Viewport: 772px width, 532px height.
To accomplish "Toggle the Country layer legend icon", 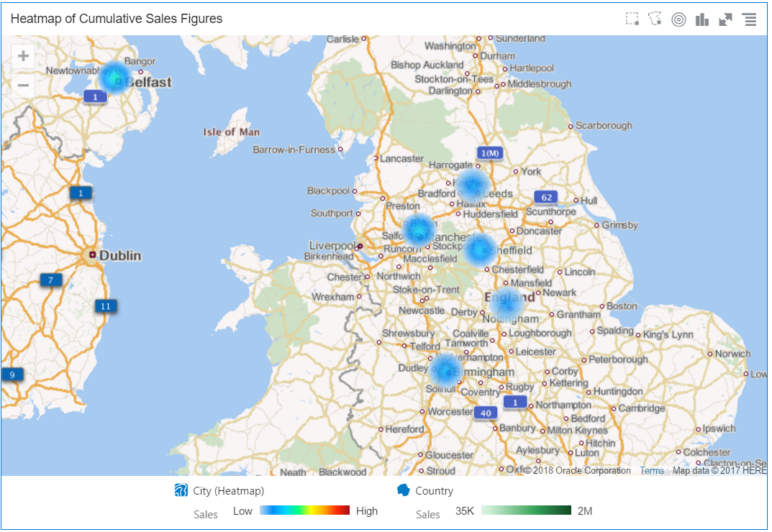I will pyautogui.click(x=403, y=490).
